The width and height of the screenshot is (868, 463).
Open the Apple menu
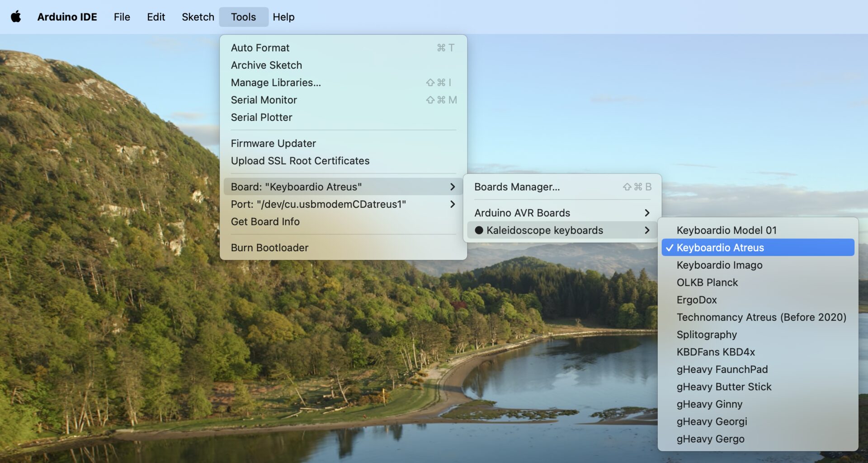pos(16,17)
